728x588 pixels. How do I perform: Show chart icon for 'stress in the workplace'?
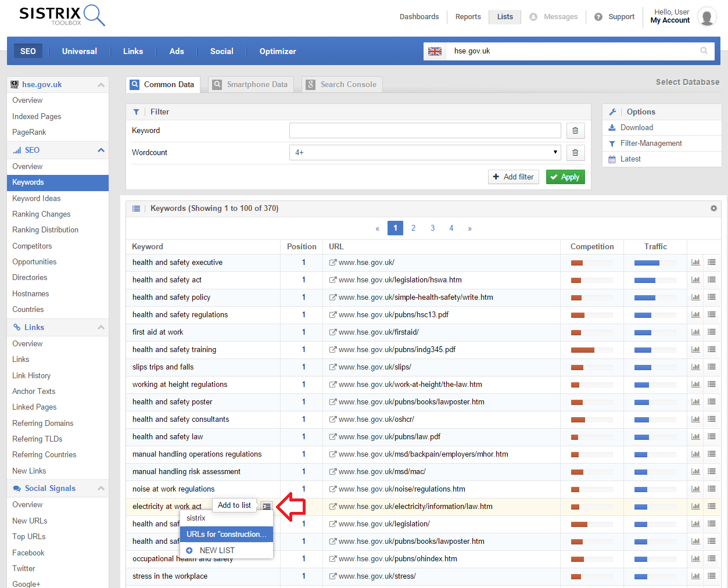(695, 576)
